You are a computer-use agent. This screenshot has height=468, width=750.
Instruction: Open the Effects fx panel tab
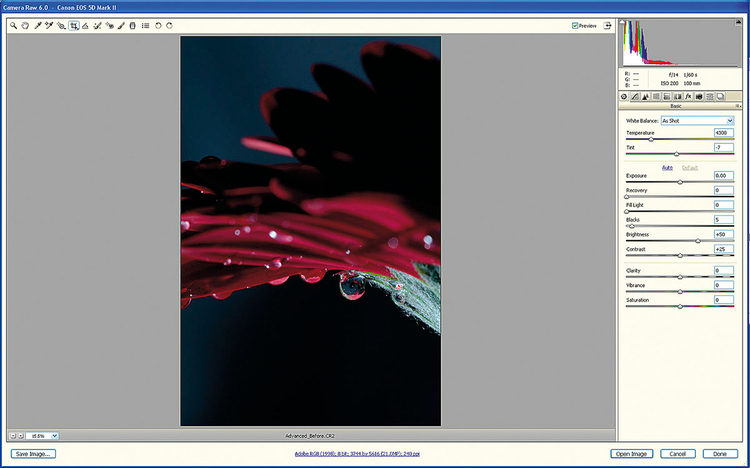688,96
